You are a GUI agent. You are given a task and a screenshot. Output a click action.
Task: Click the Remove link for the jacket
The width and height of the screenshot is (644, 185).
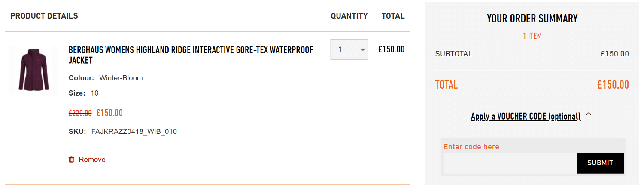point(92,160)
